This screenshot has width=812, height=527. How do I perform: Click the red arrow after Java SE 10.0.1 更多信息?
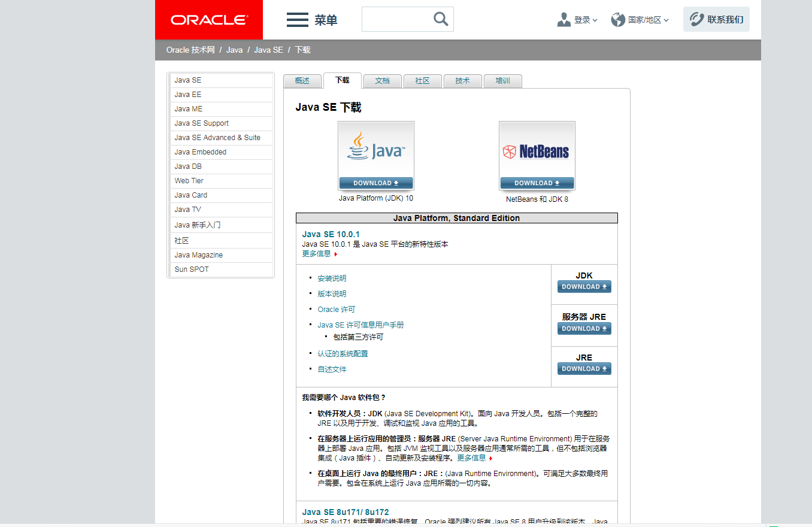(x=336, y=254)
